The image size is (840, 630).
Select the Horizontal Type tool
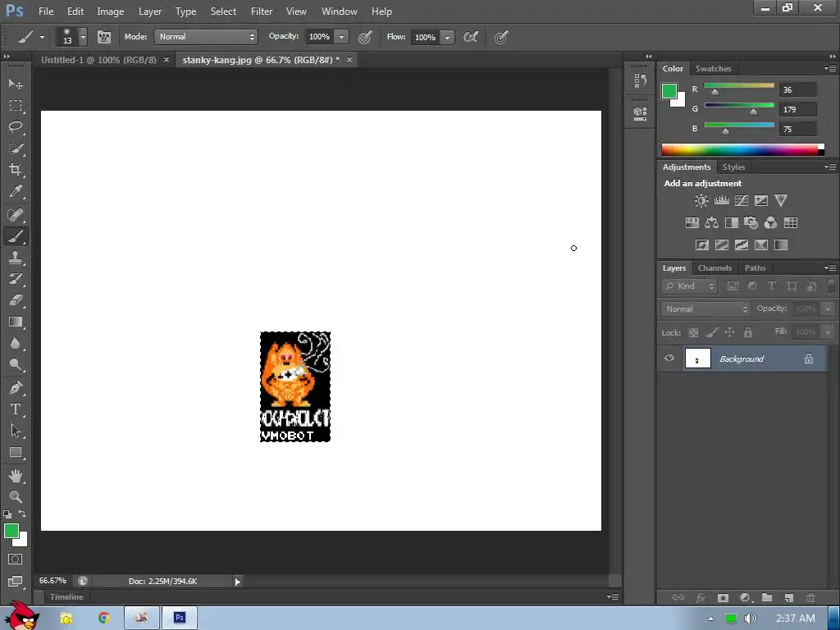(x=16, y=409)
